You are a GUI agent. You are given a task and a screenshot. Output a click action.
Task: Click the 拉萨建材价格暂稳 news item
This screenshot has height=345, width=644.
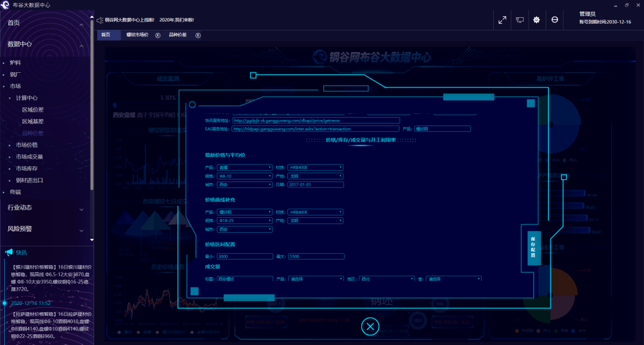[x=51, y=325]
